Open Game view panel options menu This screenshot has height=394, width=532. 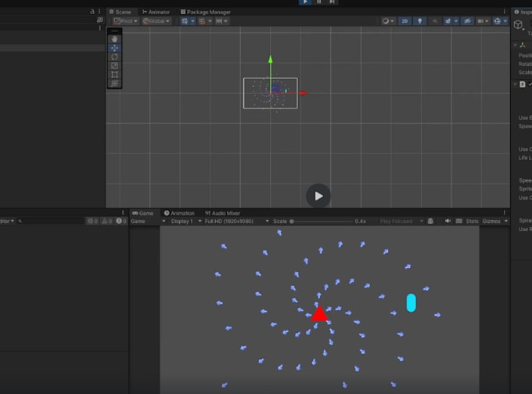(x=505, y=213)
